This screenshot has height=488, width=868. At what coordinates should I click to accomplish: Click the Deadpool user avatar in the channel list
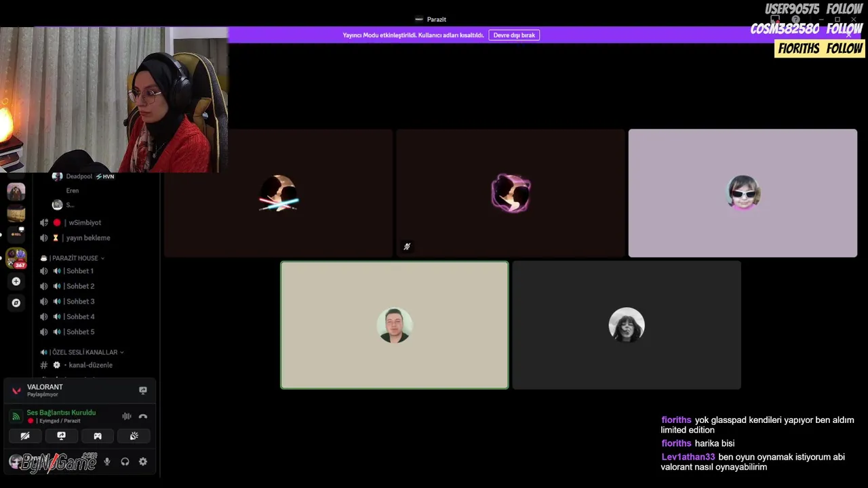point(58,176)
